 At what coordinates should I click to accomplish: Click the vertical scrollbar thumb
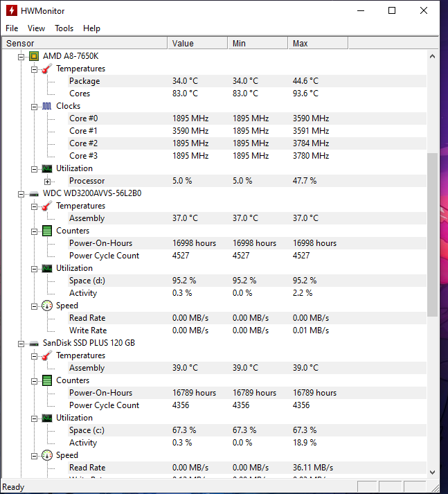coord(433,234)
